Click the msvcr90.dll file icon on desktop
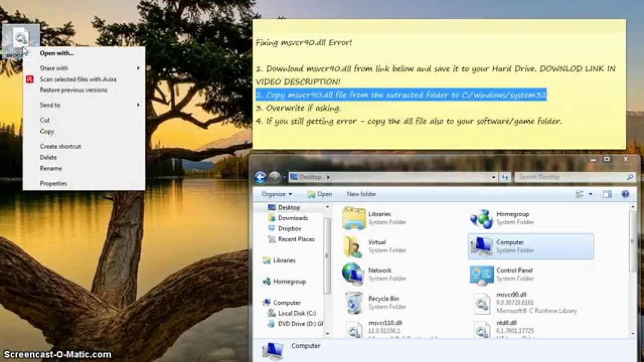 coord(21,38)
